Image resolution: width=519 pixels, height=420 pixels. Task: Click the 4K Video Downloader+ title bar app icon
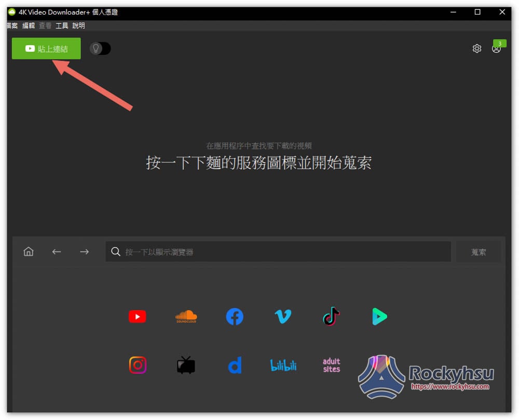(x=12, y=12)
